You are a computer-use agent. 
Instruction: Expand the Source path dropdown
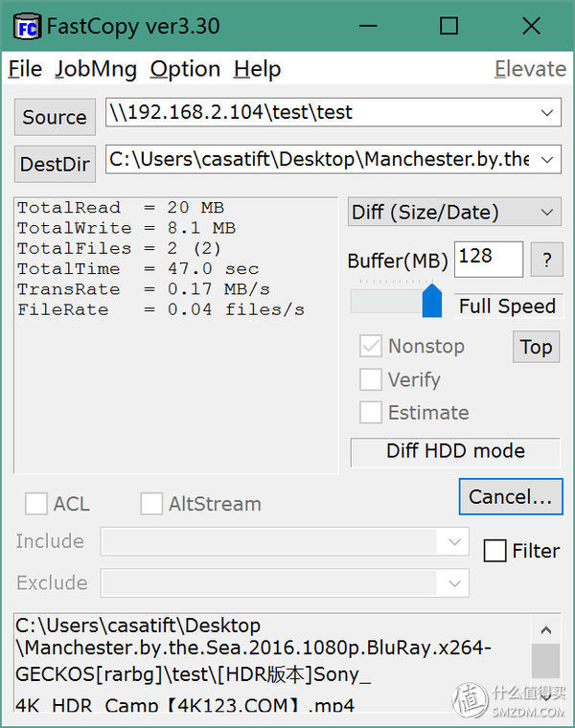(547, 113)
